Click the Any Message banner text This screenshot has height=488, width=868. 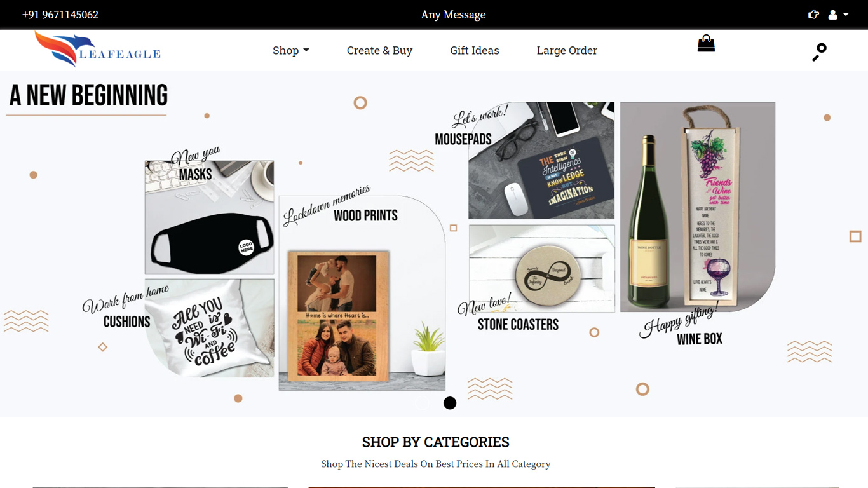coord(453,15)
